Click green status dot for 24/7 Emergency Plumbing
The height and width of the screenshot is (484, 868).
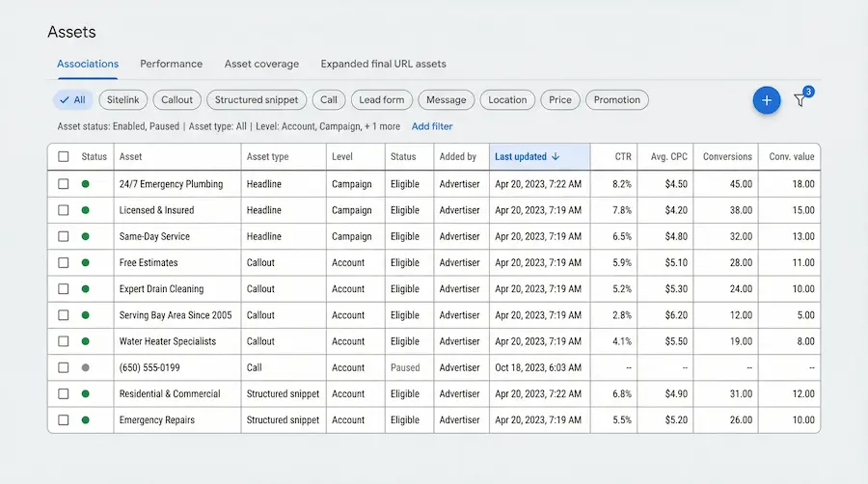tap(85, 183)
